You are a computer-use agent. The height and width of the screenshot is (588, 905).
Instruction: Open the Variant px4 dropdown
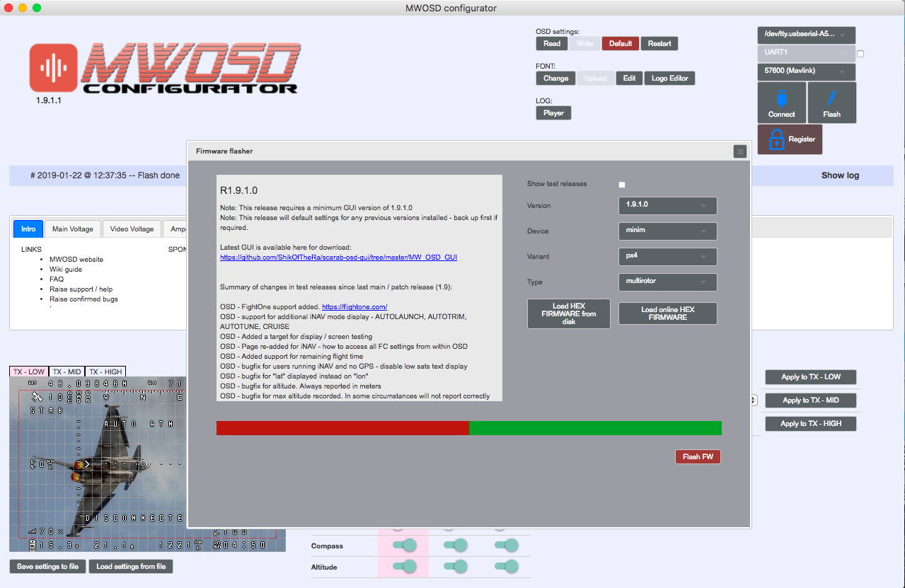(667, 256)
